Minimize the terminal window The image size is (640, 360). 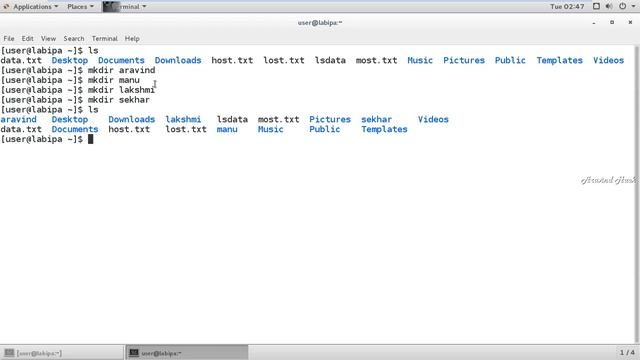[594, 23]
